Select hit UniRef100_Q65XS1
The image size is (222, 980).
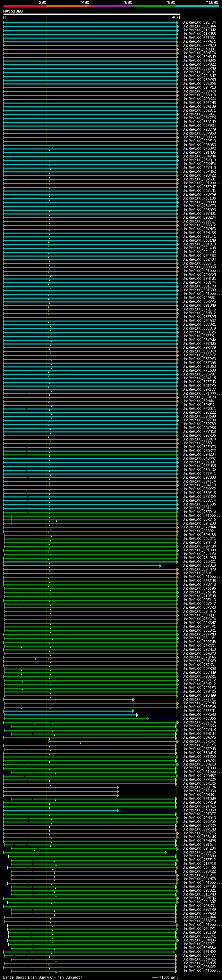click(199, 561)
